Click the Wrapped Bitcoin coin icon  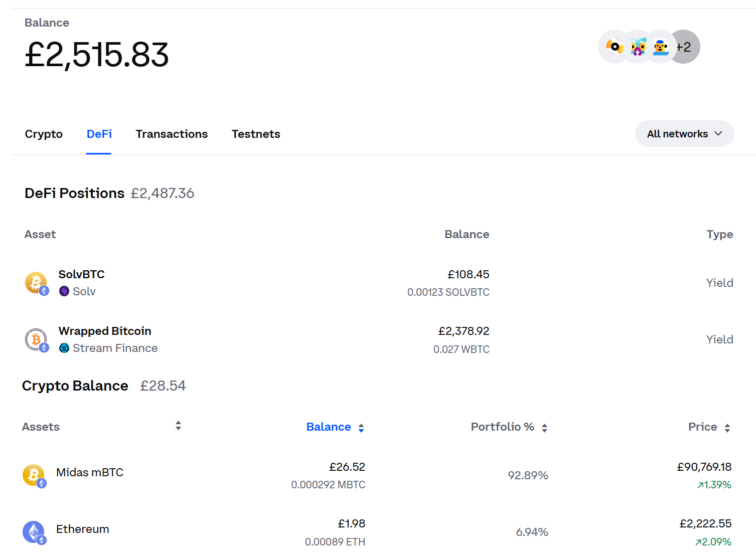pos(37,340)
